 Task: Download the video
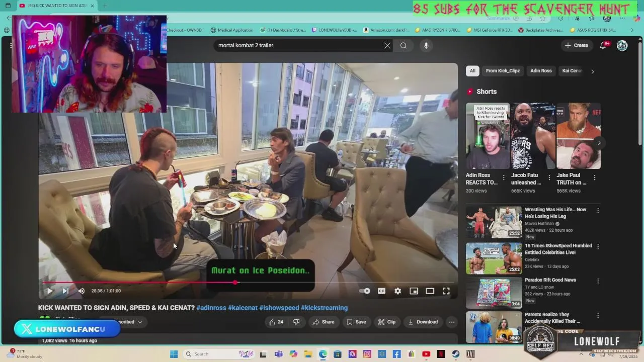(423, 322)
